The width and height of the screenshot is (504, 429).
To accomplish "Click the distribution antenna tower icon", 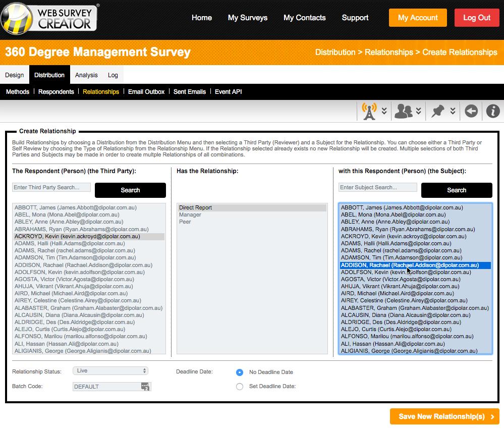I will [x=369, y=111].
